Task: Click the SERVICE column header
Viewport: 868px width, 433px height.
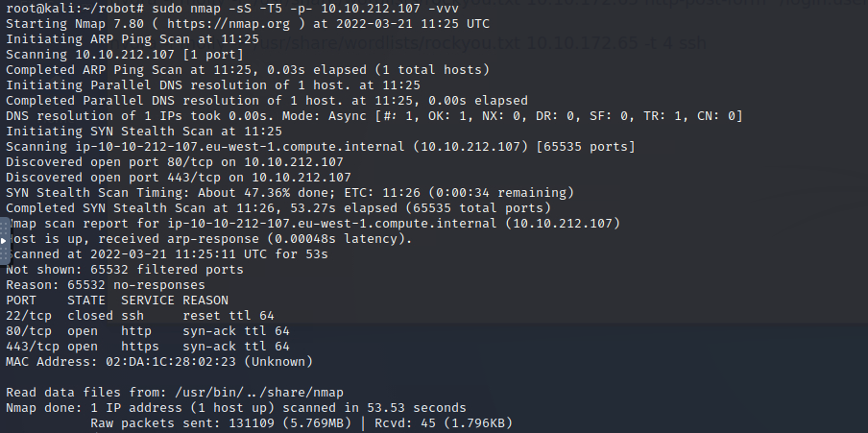Action: click(148, 301)
